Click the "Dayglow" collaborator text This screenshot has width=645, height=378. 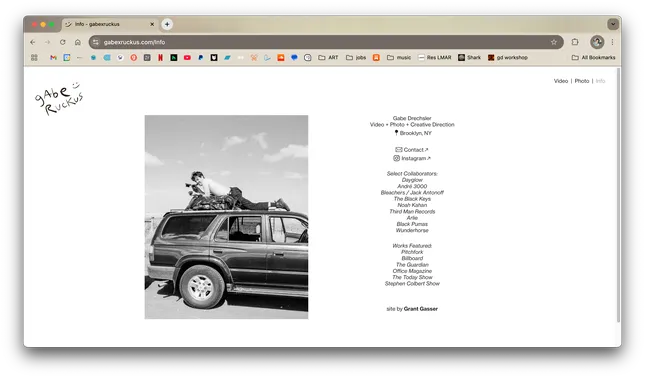tap(412, 180)
